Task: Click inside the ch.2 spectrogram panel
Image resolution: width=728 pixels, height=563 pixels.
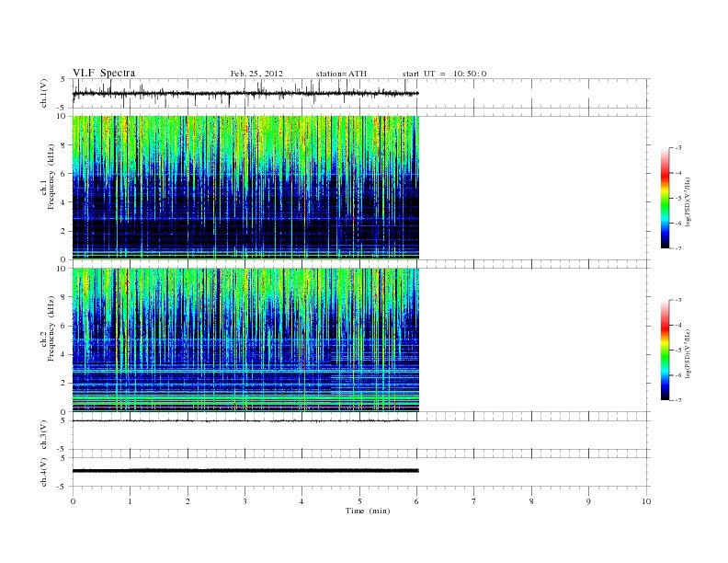Action: (x=245, y=340)
